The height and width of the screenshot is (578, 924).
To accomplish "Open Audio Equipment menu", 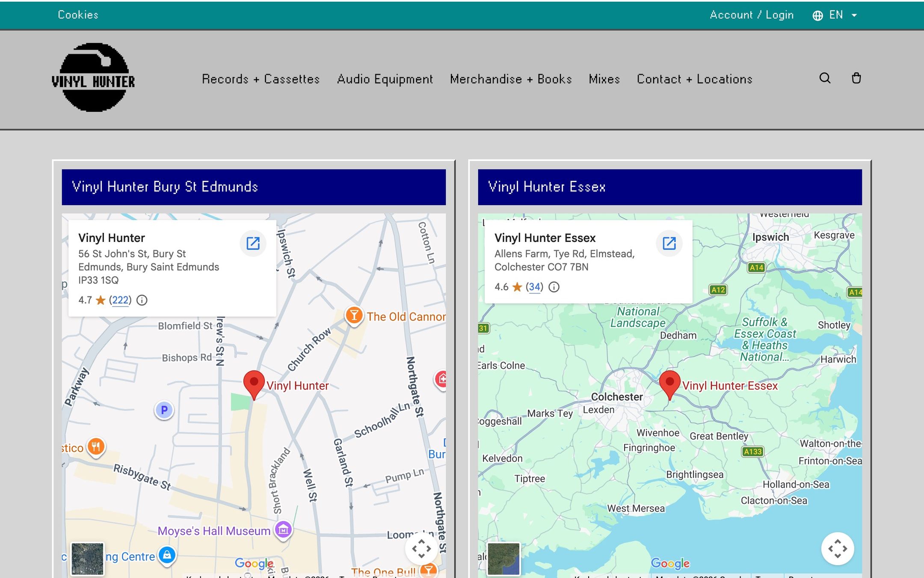I will (x=385, y=79).
